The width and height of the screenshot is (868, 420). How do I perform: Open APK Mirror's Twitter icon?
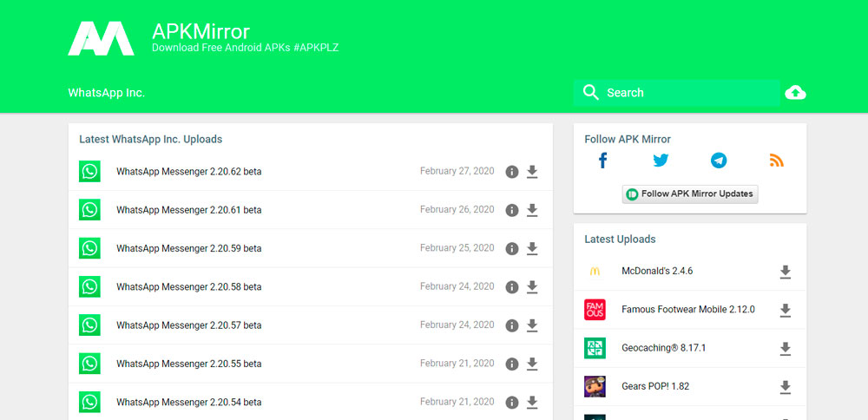point(661,161)
